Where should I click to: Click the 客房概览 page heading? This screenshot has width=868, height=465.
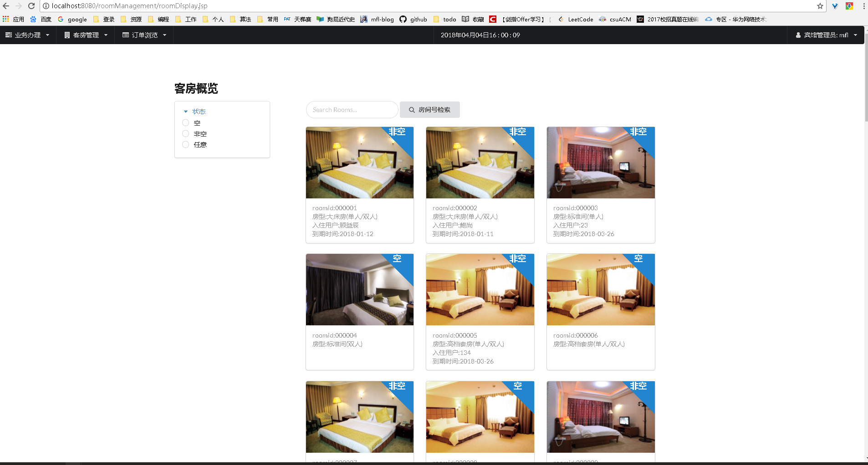pyautogui.click(x=196, y=88)
